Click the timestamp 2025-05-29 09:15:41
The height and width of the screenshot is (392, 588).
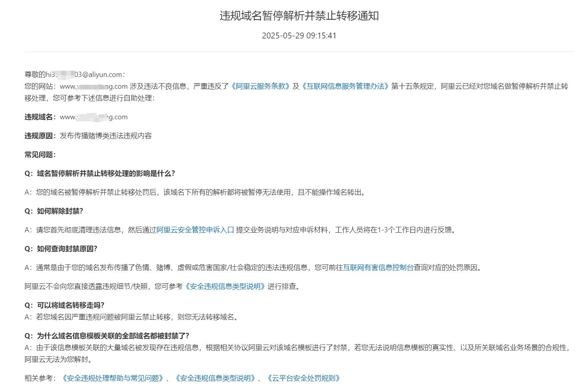(299, 36)
